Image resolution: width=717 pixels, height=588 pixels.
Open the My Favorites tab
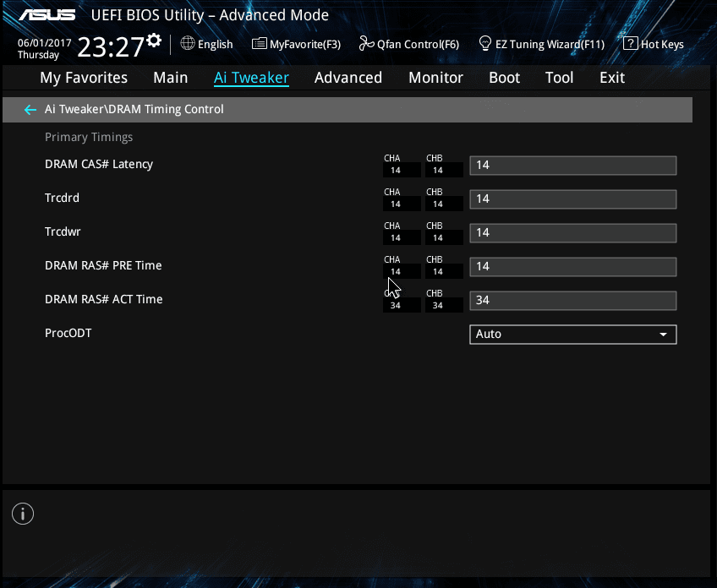[84, 78]
